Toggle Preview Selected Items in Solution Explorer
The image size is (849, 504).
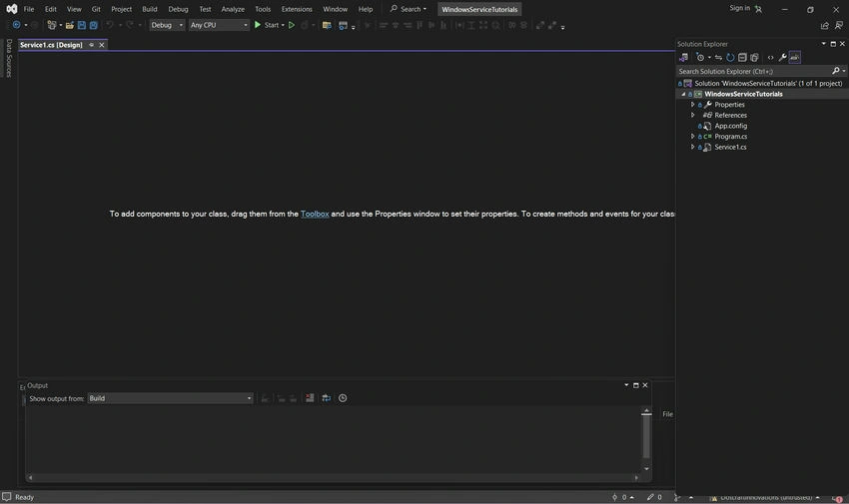click(794, 57)
